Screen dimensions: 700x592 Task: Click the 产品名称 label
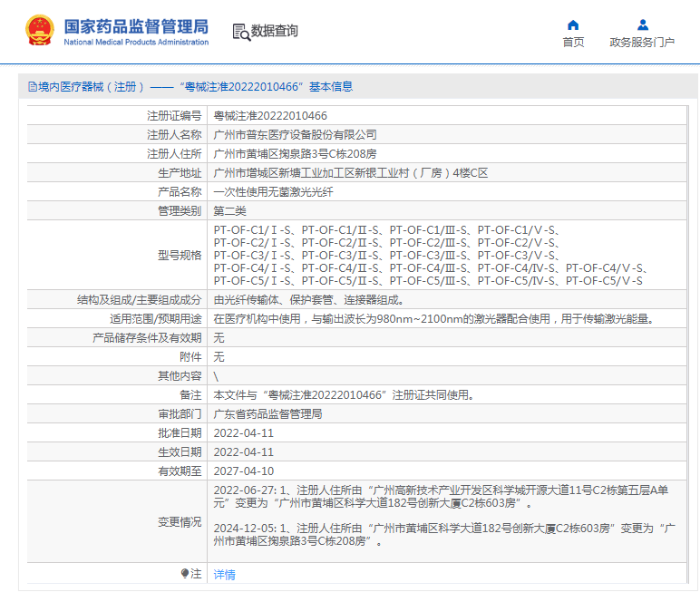click(180, 192)
